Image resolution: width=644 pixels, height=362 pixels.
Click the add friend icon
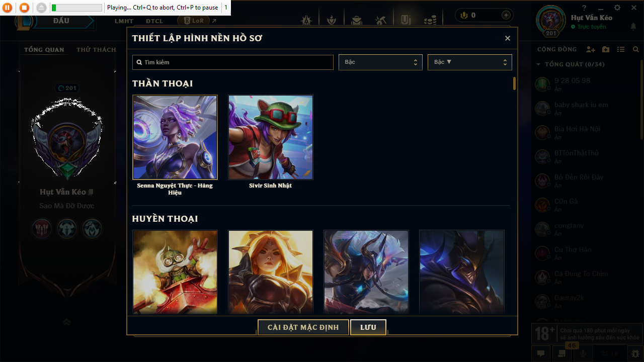pyautogui.click(x=591, y=49)
